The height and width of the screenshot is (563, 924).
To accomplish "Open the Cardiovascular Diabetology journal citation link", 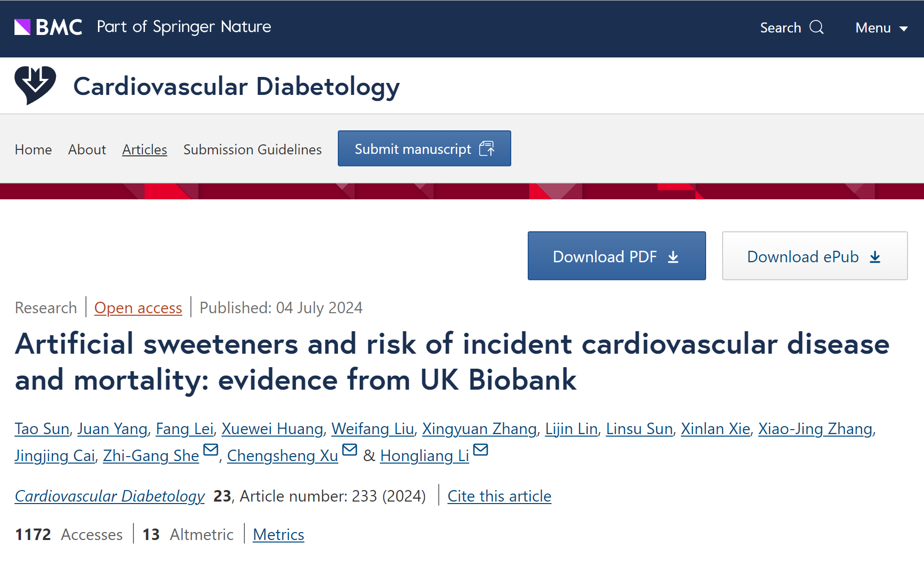I will pos(110,496).
